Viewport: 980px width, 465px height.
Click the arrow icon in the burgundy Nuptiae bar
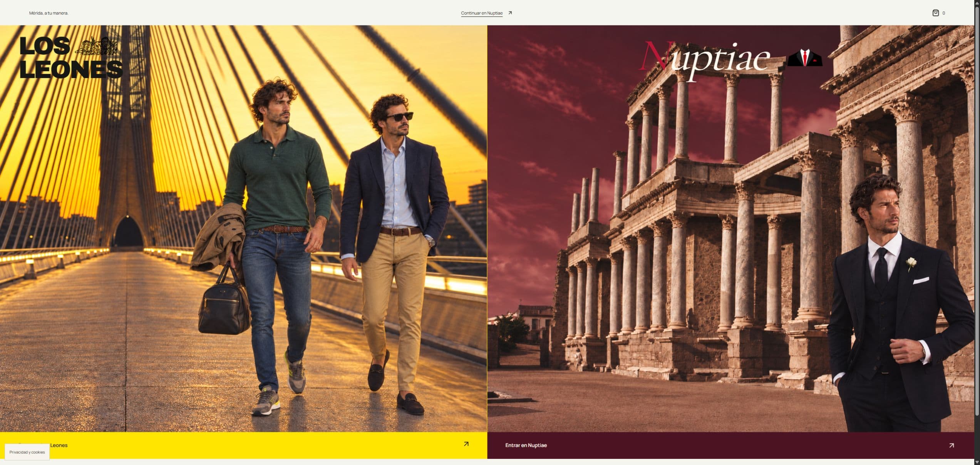(x=952, y=445)
